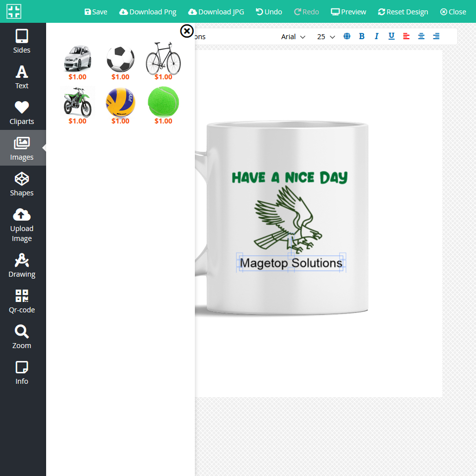Open the text color globe picker
Screen dimensions: 476x476
coord(347,36)
